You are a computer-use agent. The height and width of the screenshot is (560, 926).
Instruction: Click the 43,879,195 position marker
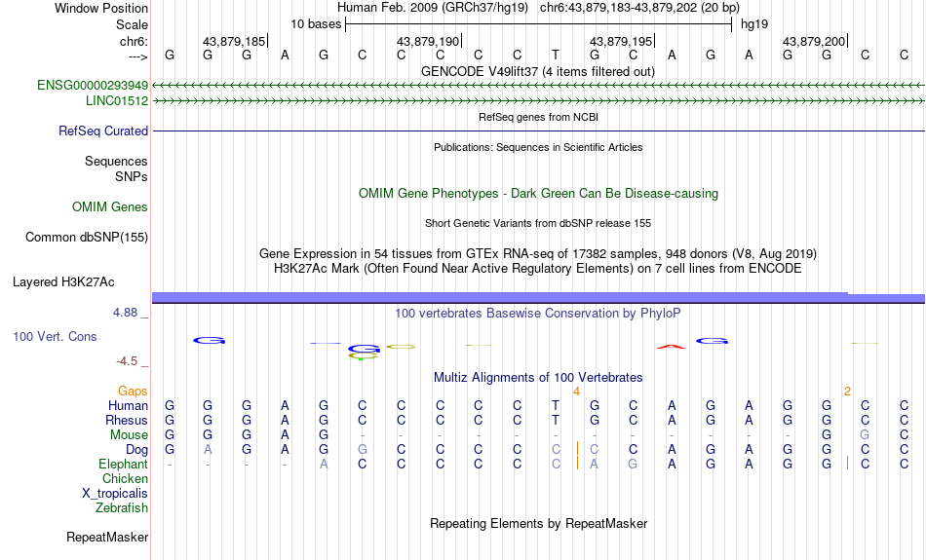pyautogui.click(x=622, y=41)
